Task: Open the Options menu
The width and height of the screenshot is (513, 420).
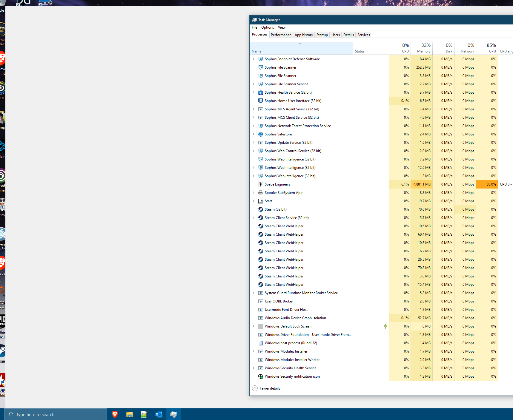Action: 267,27
